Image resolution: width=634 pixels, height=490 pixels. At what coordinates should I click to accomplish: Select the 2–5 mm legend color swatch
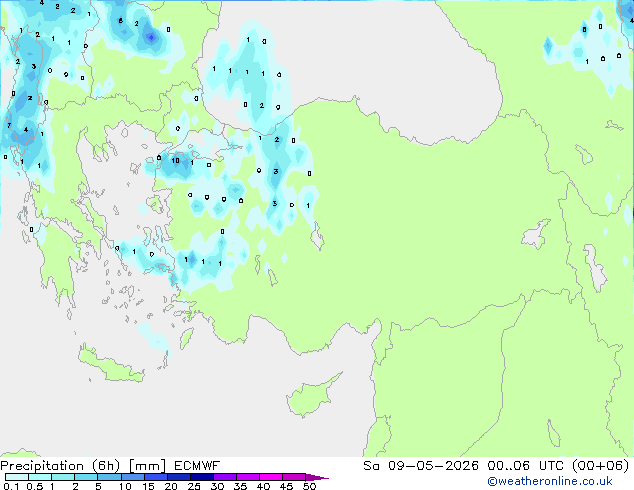point(86,477)
